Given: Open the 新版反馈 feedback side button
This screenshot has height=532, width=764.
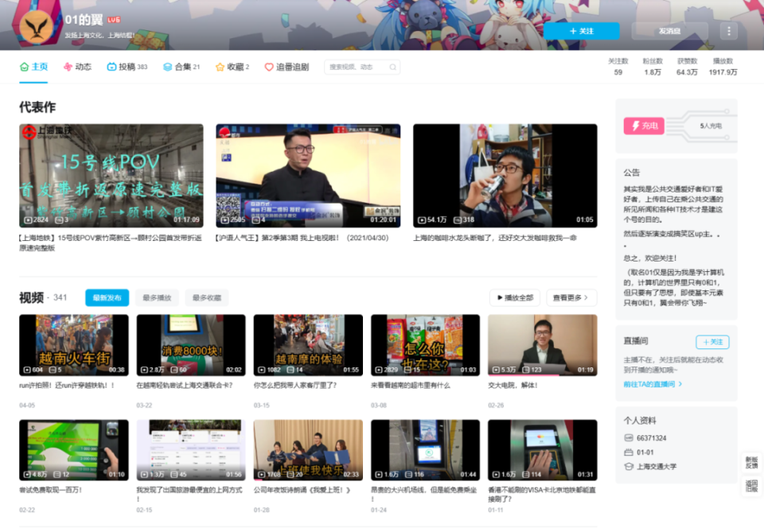Looking at the screenshot, I should [x=751, y=462].
